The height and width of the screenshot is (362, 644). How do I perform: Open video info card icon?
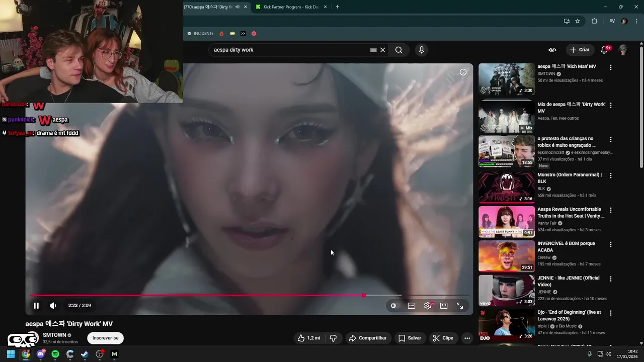point(463,72)
